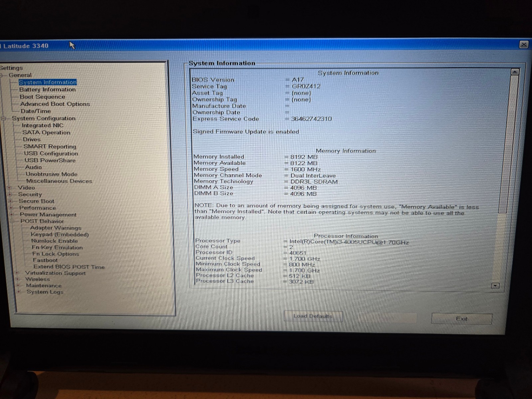Select System Information in the General tree
This screenshot has height=399, width=532.
coord(48,82)
